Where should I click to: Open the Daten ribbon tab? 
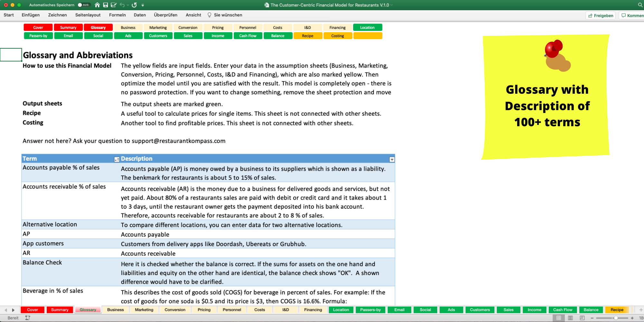[140, 15]
